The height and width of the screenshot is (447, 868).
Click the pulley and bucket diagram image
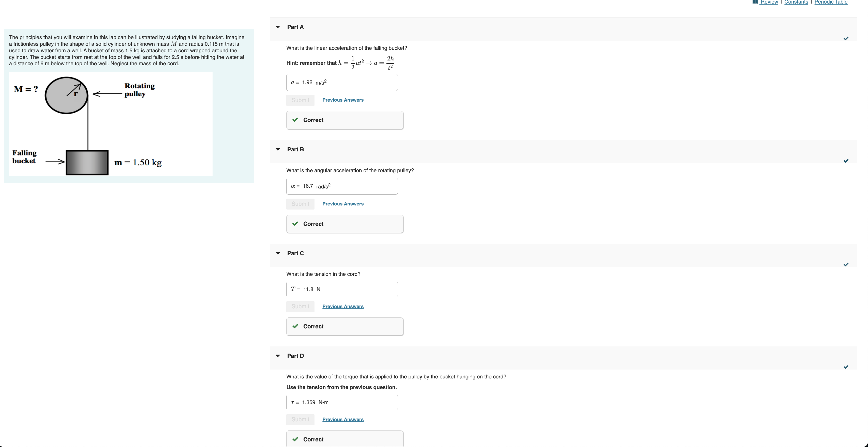pyautogui.click(x=111, y=124)
